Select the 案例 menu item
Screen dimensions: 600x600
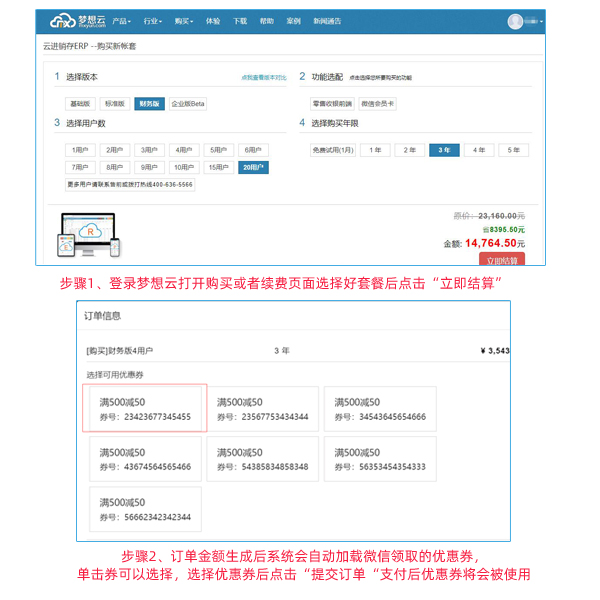[293, 21]
